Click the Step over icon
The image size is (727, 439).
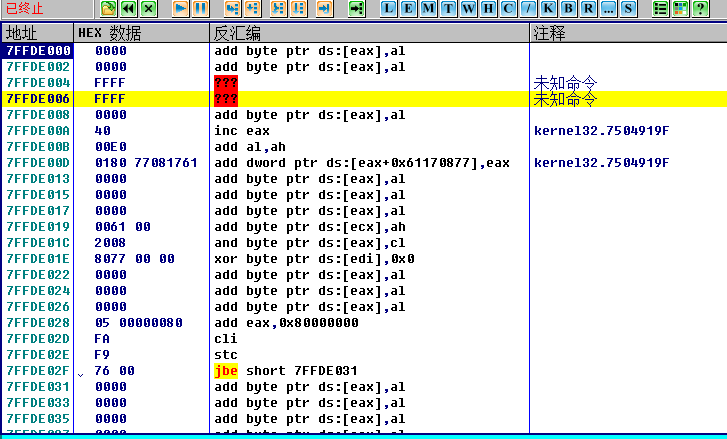point(253,8)
